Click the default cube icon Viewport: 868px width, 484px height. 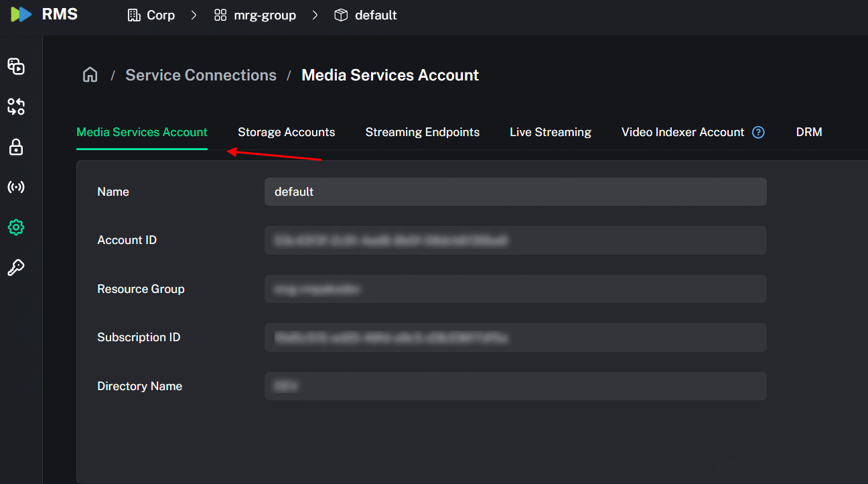pyautogui.click(x=341, y=15)
